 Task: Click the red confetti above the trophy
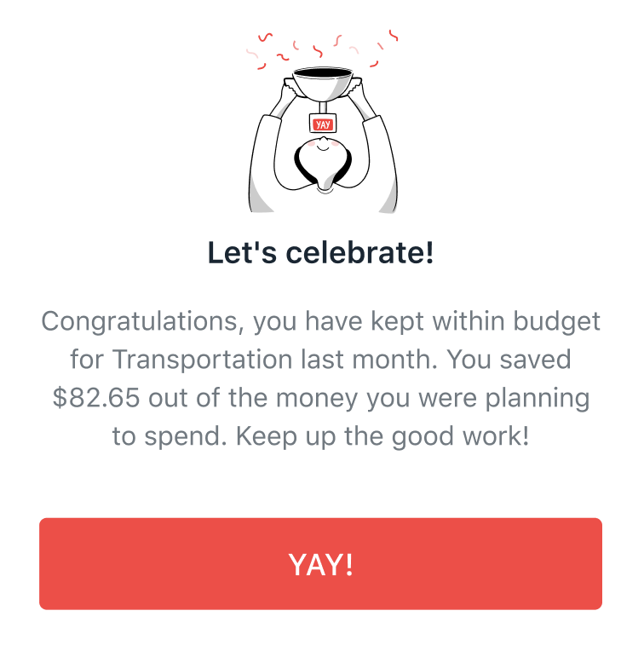pyautogui.click(x=322, y=49)
